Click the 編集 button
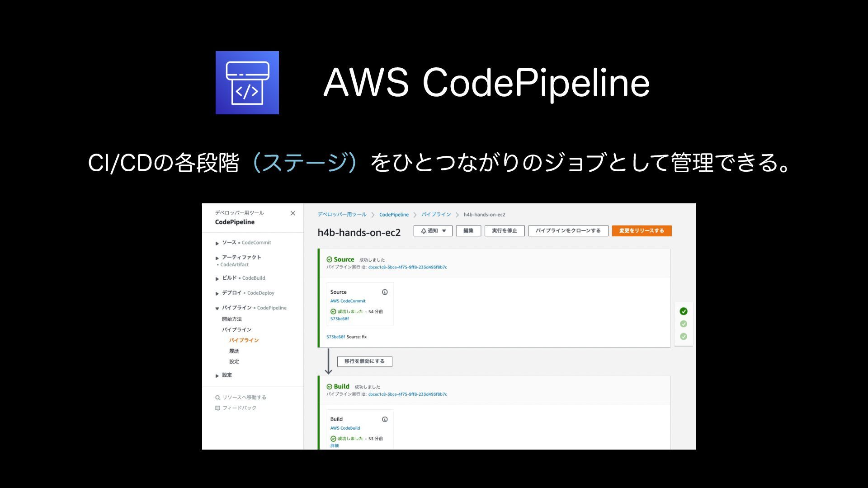Screen dimensions: 868x488 468,231
